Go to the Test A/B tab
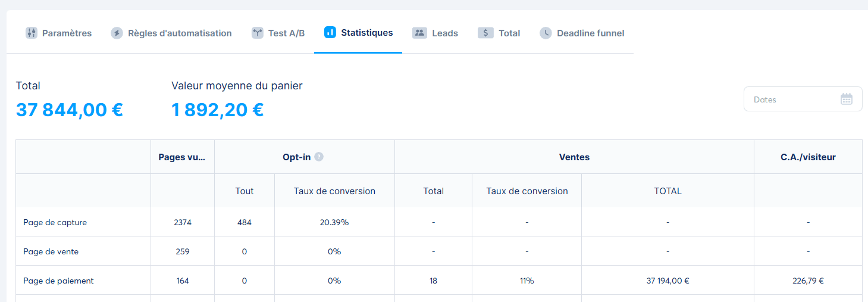Viewport: 868px width, 302px height. pyautogui.click(x=286, y=33)
